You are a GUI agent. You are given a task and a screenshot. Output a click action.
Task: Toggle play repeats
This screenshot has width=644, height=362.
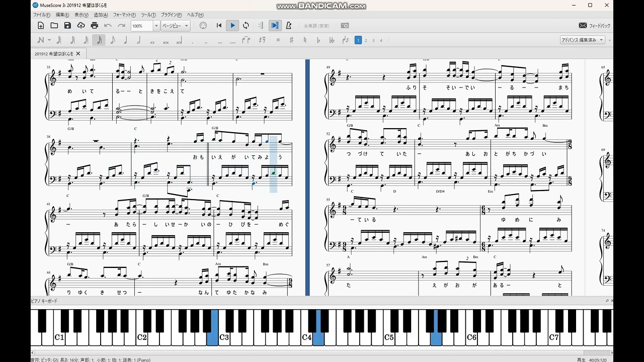coord(261,26)
